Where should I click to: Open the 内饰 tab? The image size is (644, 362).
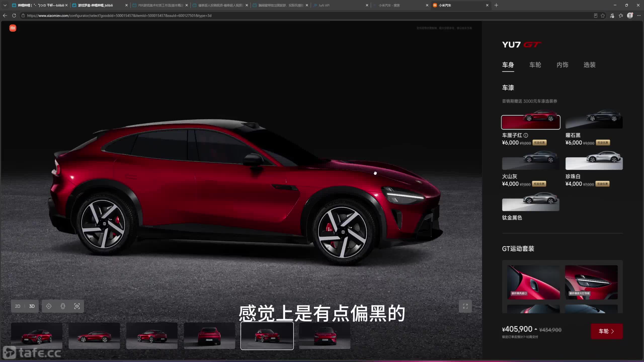coord(562,65)
